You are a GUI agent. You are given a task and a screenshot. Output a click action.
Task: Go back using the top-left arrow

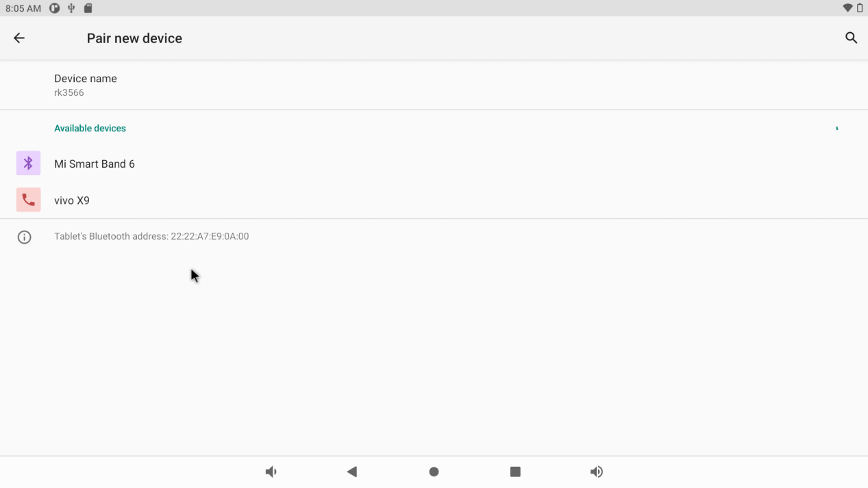[19, 38]
